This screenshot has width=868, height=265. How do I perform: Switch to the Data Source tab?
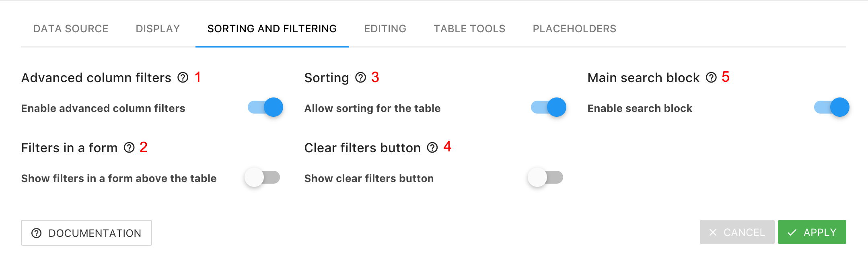point(71,29)
